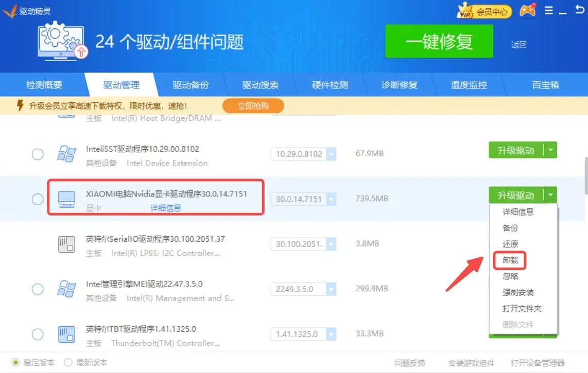This screenshot has width=588, height=373.
Task: Switch to the 驱动备份 tab
Action: click(x=191, y=85)
